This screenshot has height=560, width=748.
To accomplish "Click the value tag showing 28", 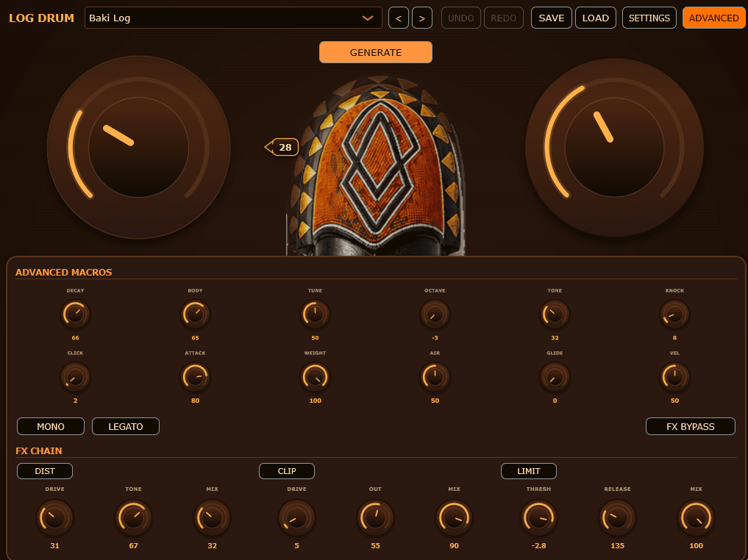I will 282,147.
